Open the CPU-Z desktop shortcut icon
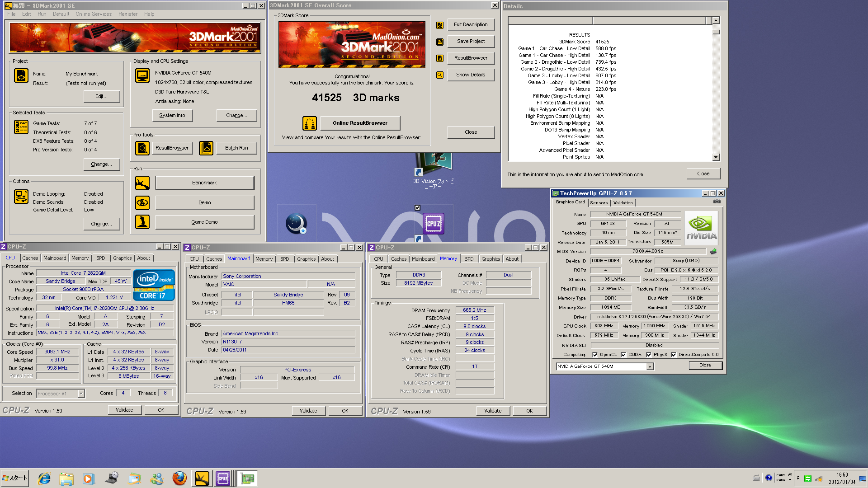Screen dimensions: 868x488 (433, 224)
